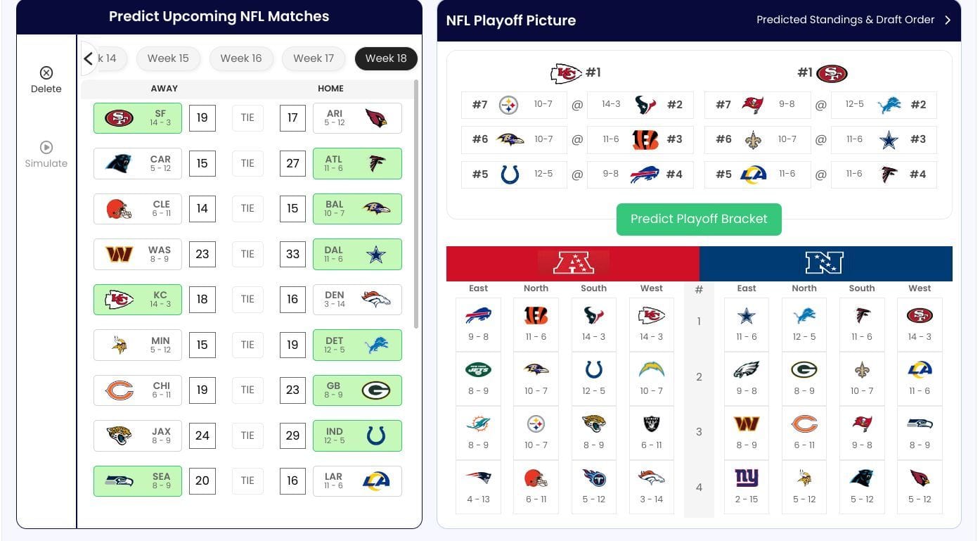980x541 pixels.
Task: Expand earlier weeks using the left chevron
Action: click(88, 58)
